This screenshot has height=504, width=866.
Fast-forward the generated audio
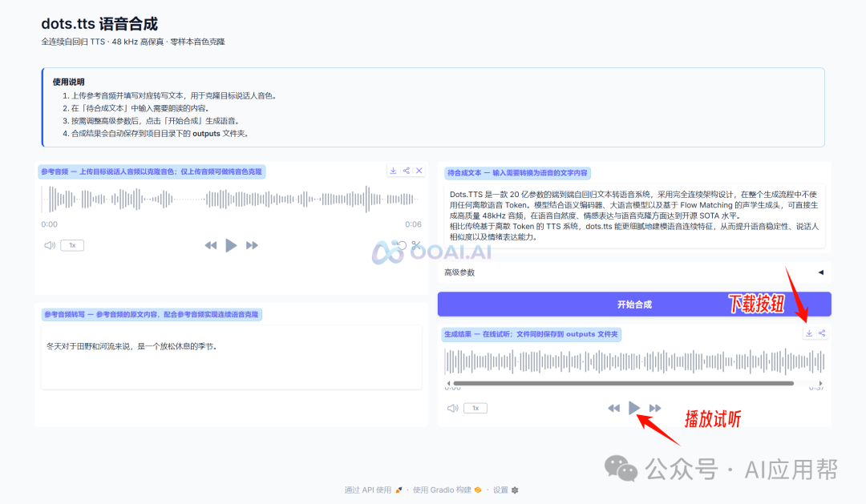pos(655,408)
